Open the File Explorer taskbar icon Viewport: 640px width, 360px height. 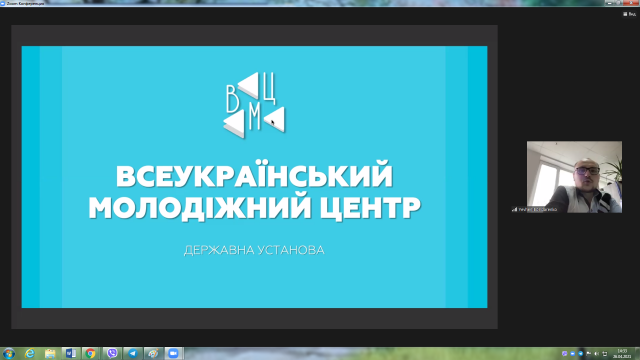(50, 353)
